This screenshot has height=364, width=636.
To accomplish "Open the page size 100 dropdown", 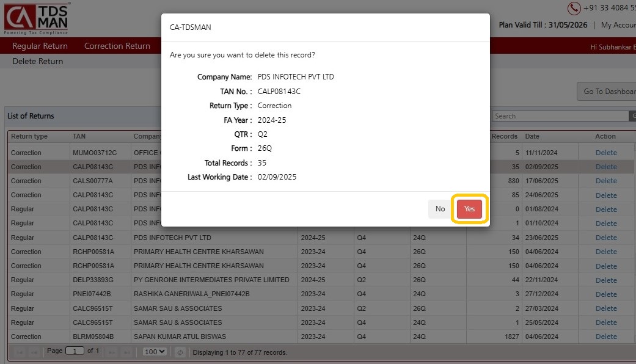I will coord(155,352).
